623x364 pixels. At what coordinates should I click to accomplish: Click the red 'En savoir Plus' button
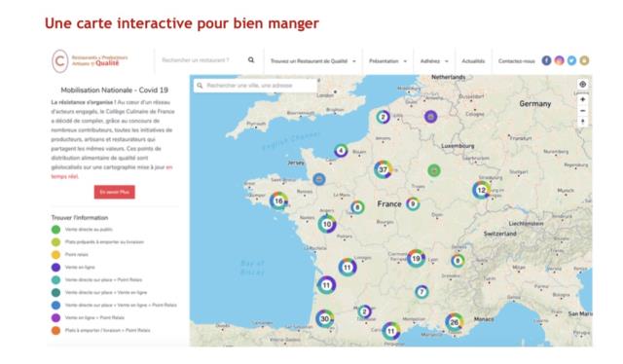coord(115,192)
